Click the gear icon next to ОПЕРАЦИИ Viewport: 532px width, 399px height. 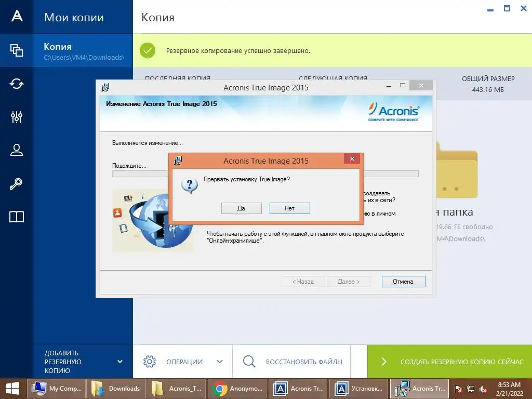tap(149, 362)
